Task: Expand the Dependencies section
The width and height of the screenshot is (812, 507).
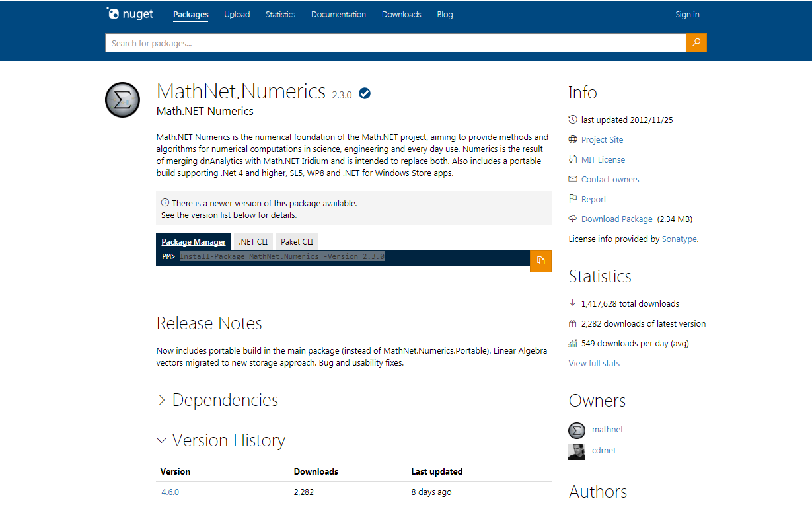Action: pyautogui.click(x=217, y=400)
